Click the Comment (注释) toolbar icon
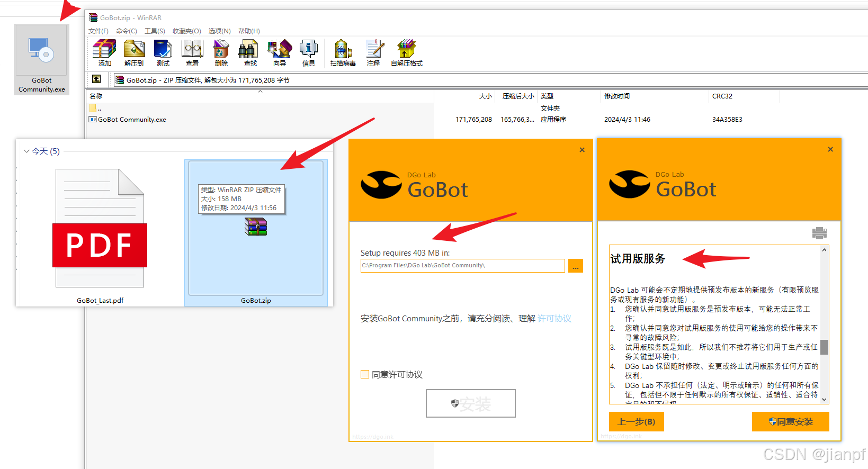The image size is (868, 469). 373,53
